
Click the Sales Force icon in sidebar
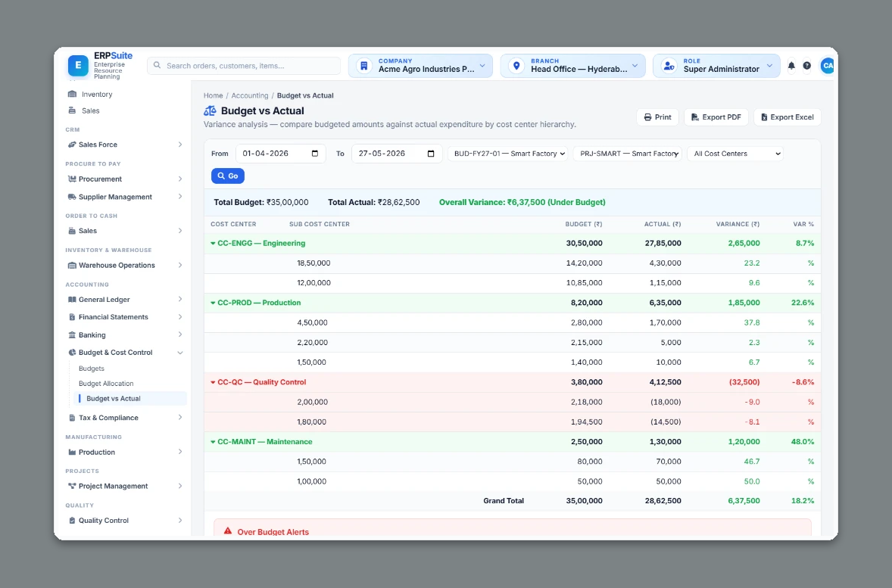click(72, 145)
